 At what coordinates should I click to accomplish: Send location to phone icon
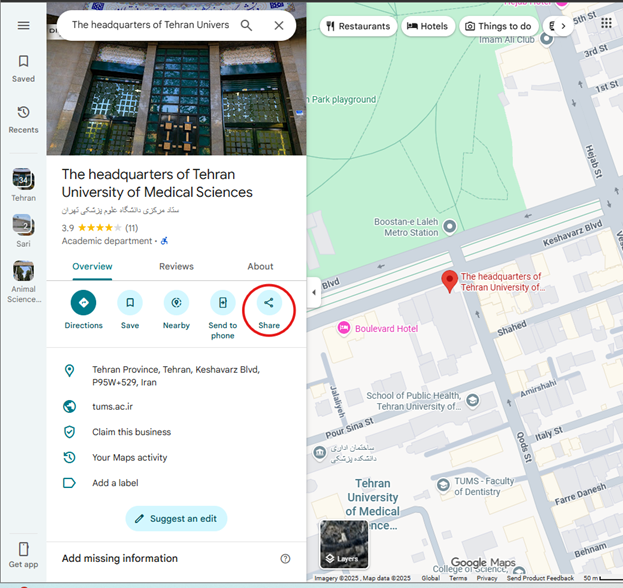pos(223,303)
